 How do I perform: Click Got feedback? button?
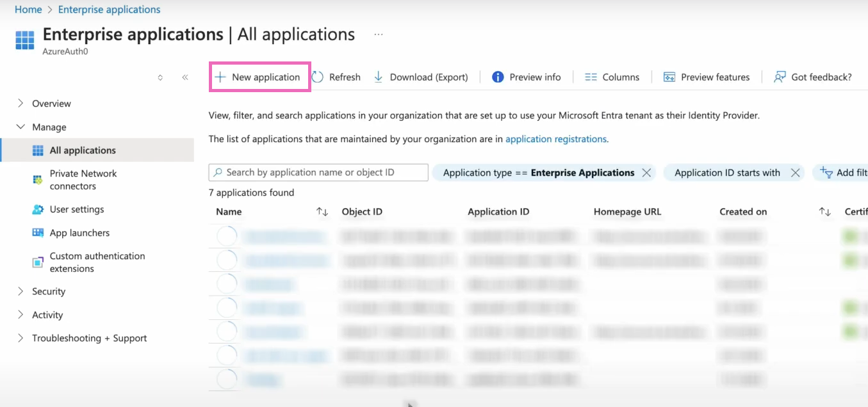pos(813,77)
